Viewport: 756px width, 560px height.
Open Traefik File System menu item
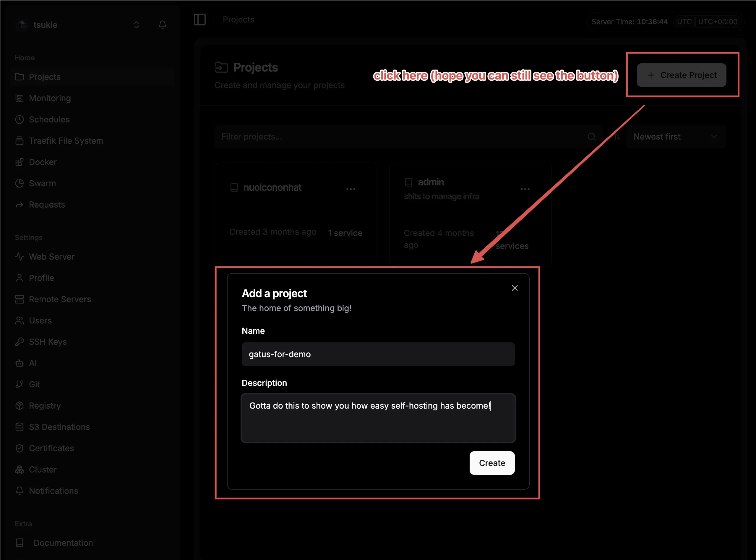[66, 141]
